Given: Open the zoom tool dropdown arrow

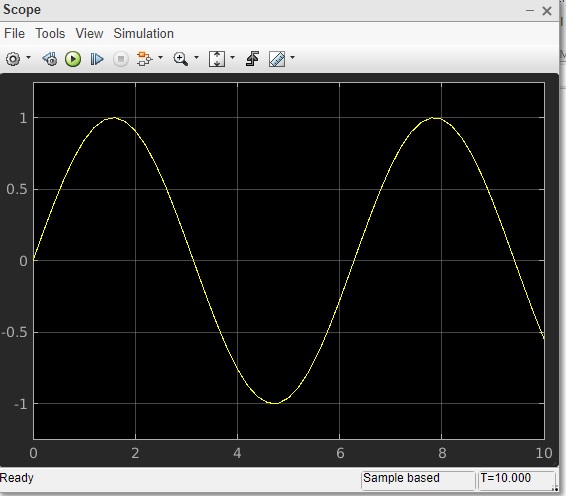Looking at the screenshot, I should (x=196, y=57).
